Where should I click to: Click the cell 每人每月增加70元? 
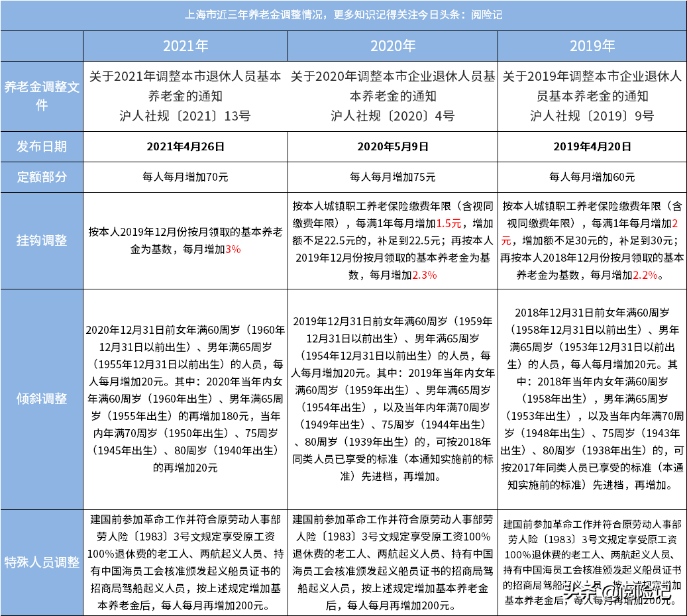click(x=185, y=177)
